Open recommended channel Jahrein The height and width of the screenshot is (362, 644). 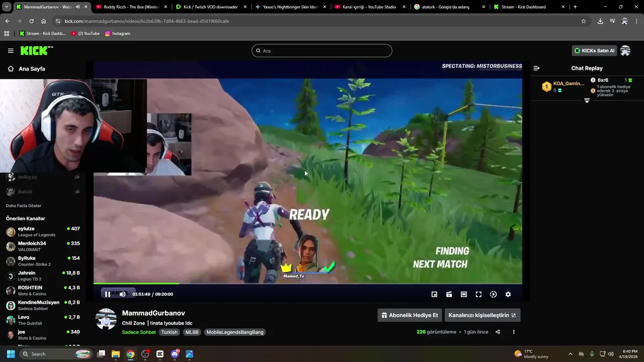click(43, 276)
